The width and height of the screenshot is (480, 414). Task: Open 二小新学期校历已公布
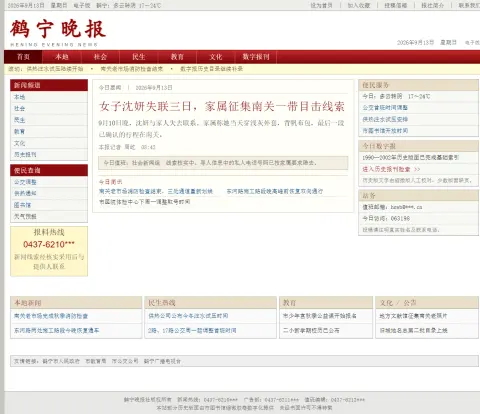tap(311, 330)
